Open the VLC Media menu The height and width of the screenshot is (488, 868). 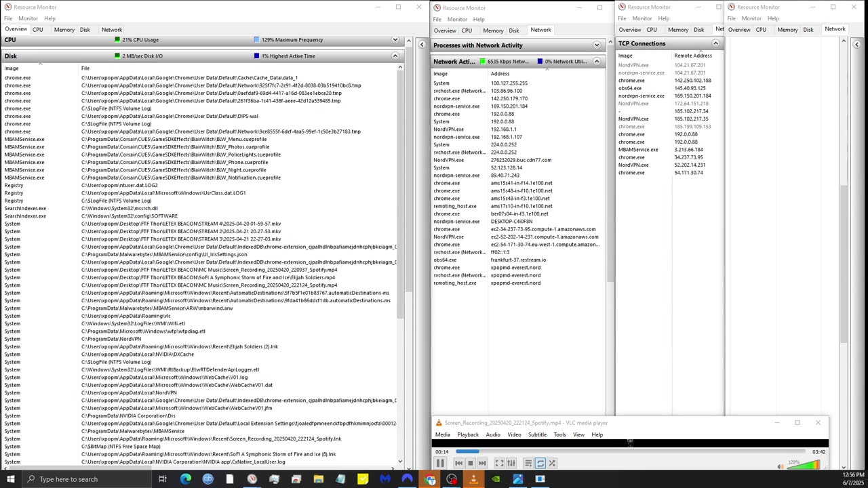point(443,434)
